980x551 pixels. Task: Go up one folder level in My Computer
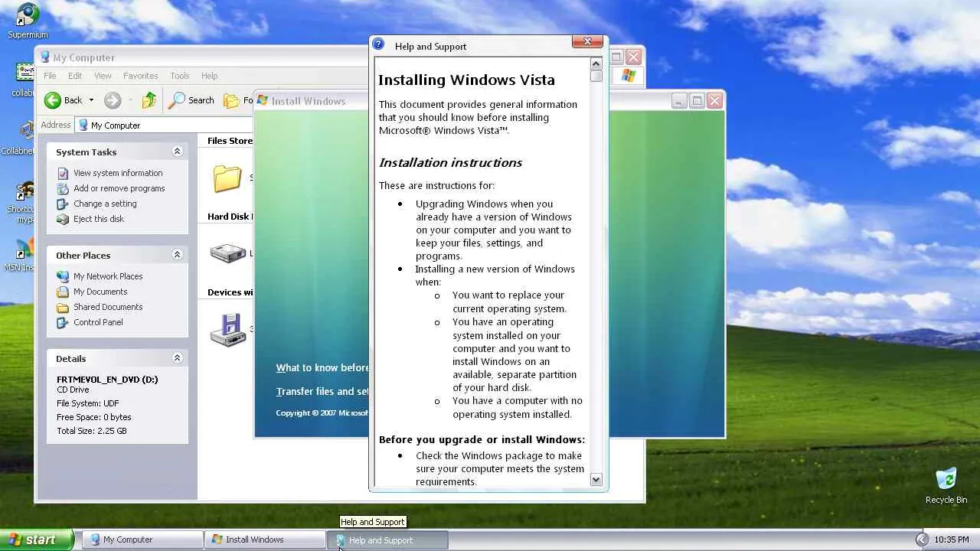coord(149,100)
